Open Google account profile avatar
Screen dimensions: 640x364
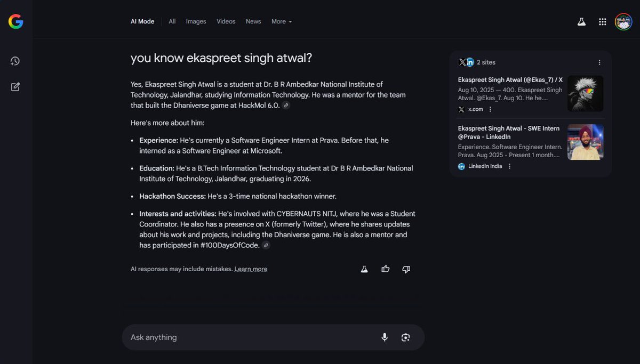tap(623, 22)
